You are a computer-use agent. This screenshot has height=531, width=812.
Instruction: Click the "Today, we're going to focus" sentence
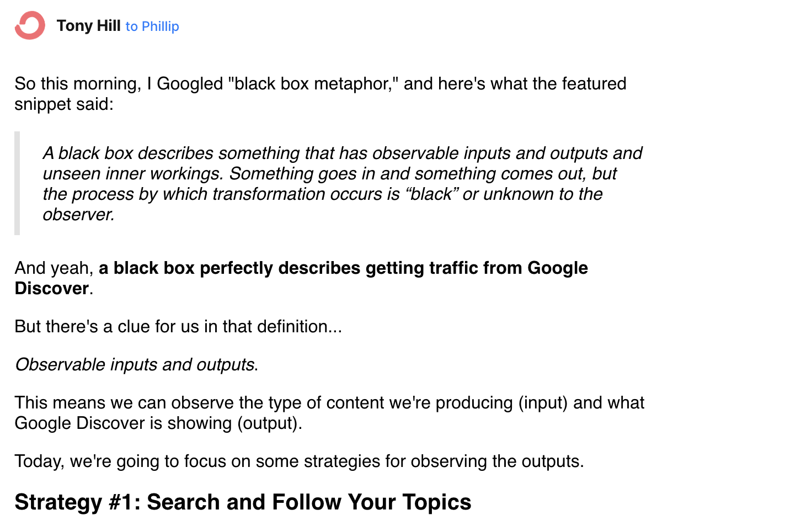299,461
